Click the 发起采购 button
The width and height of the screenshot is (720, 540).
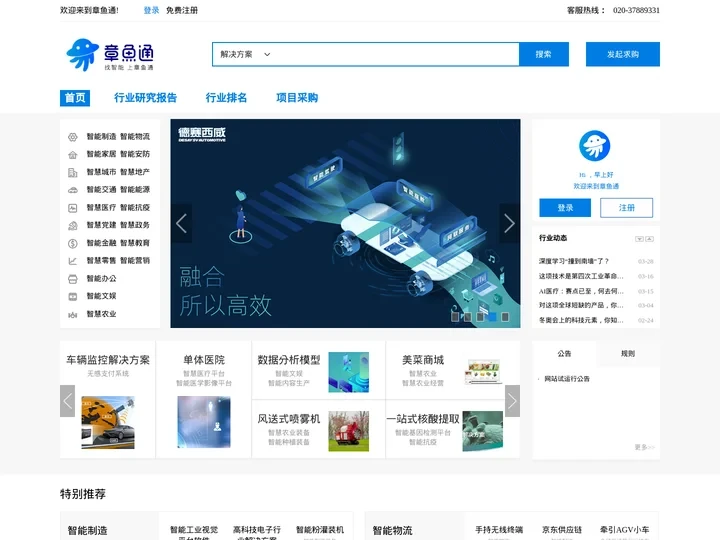click(x=623, y=54)
